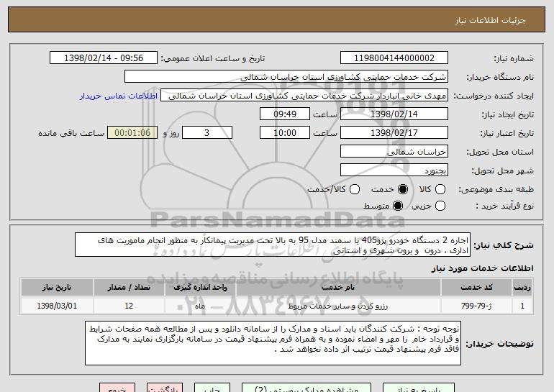Click the creation time field 09:49
The image size is (554, 392).
[285, 114]
